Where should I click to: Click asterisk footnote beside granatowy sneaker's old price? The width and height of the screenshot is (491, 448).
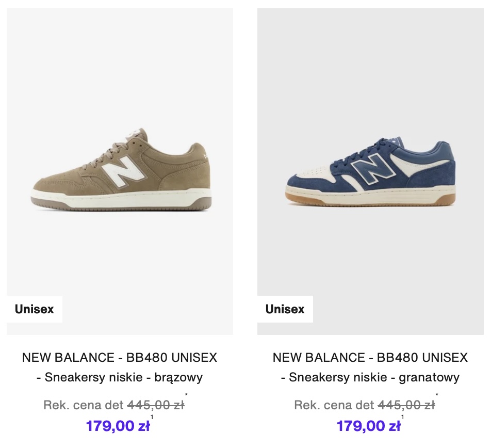437,396
